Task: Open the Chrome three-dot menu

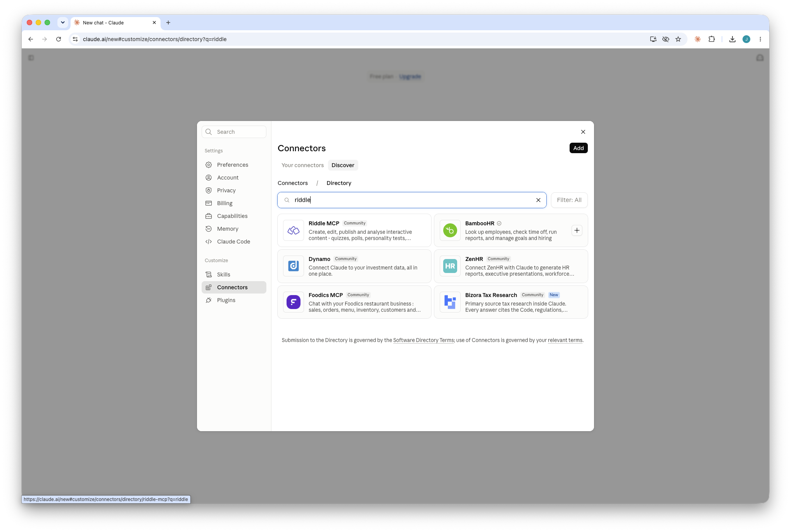Action: point(760,39)
